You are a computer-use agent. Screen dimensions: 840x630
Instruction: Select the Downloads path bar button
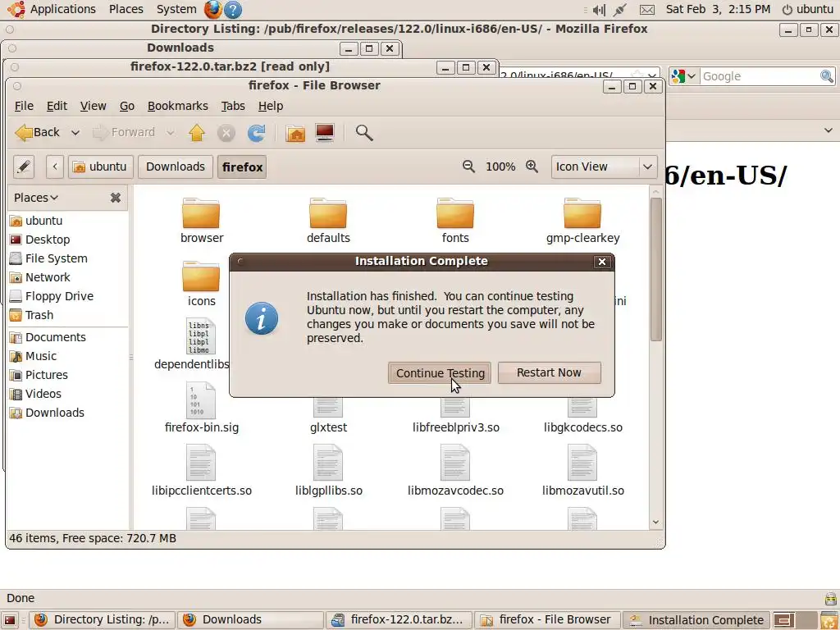pyautogui.click(x=176, y=167)
